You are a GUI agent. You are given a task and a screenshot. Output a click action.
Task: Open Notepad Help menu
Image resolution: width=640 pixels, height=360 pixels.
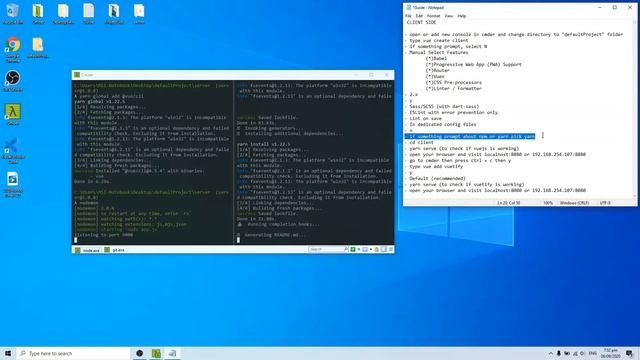[462, 16]
